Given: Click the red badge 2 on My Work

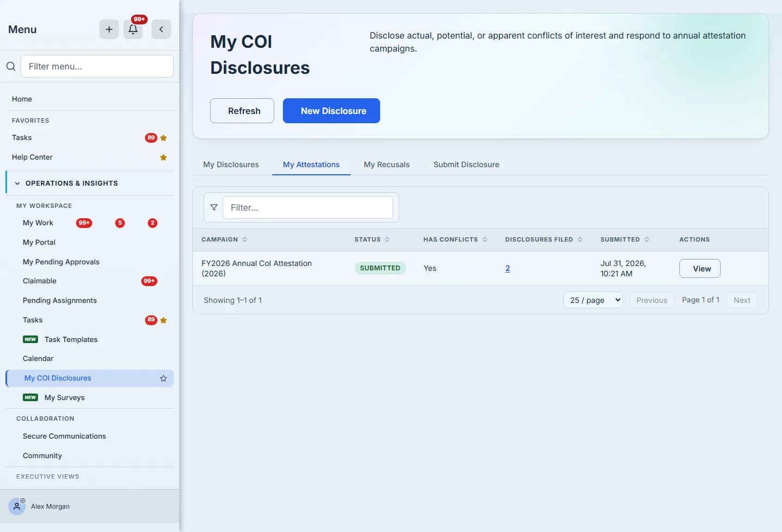Looking at the screenshot, I should [153, 223].
